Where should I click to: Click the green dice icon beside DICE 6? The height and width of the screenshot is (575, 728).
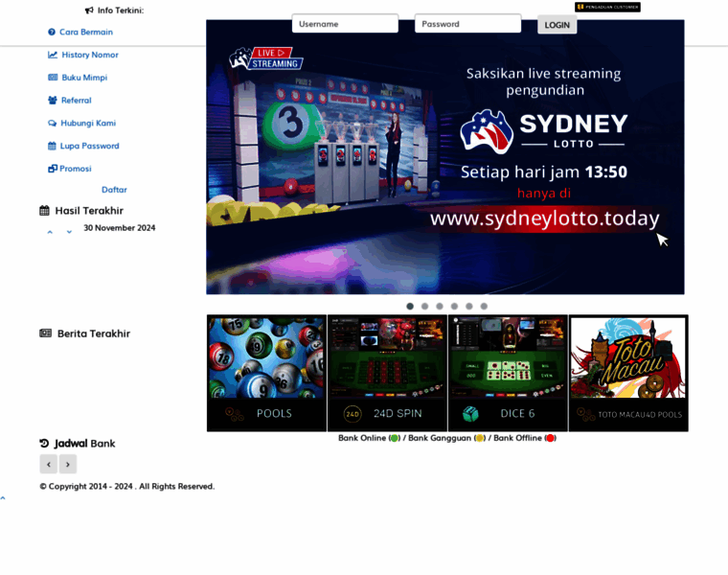(470, 414)
